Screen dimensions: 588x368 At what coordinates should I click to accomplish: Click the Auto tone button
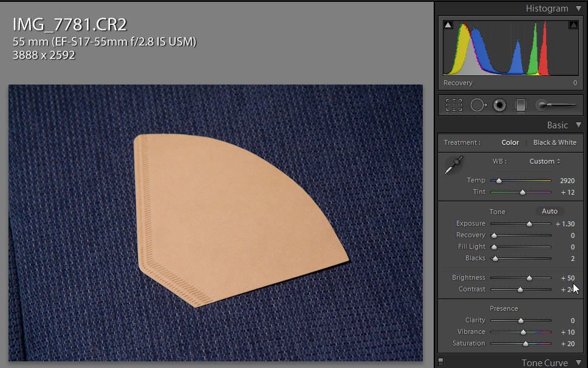point(550,211)
